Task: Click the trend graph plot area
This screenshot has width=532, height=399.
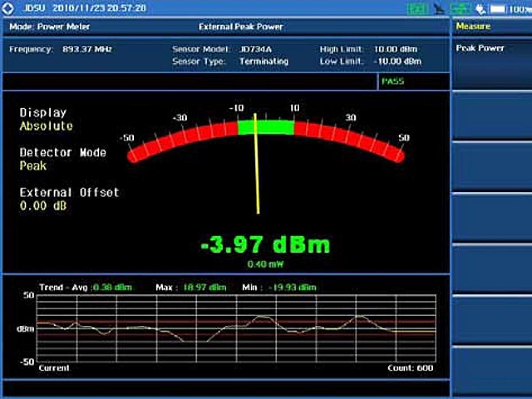Action: pos(236,329)
